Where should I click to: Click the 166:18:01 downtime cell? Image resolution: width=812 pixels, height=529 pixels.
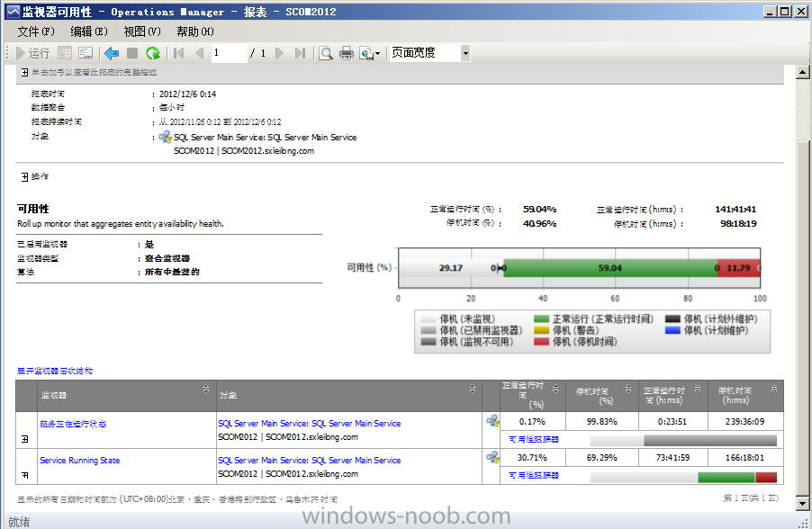(x=744, y=458)
